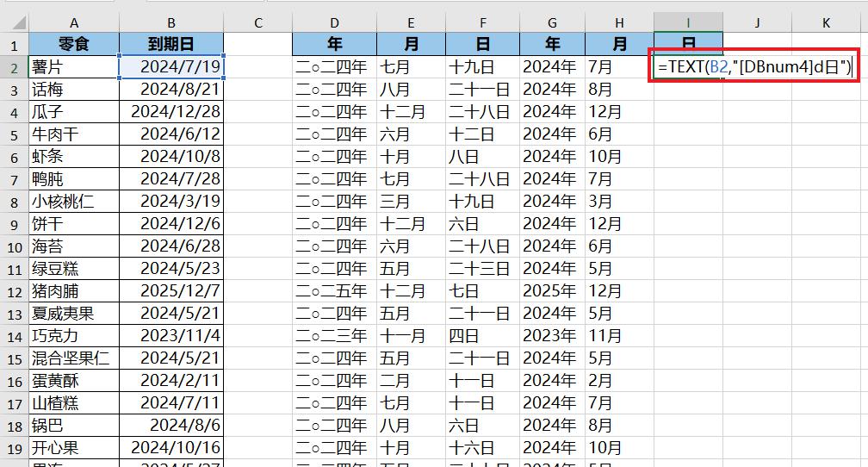The width and height of the screenshot is (868, 467).
Task: Click cell containing 十一月
Action: [x=411, y=336]
